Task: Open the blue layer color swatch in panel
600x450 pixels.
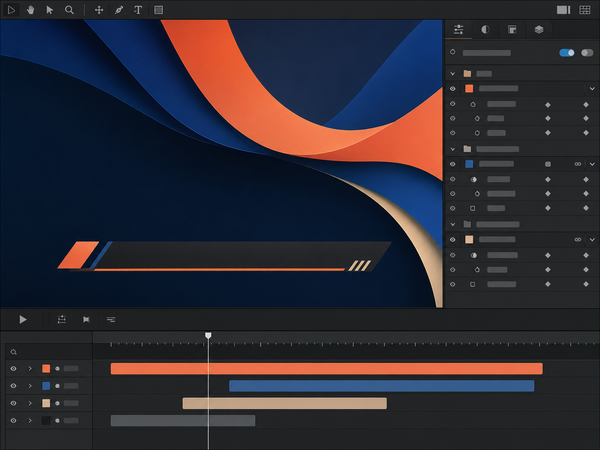Action: click(469, 164)
